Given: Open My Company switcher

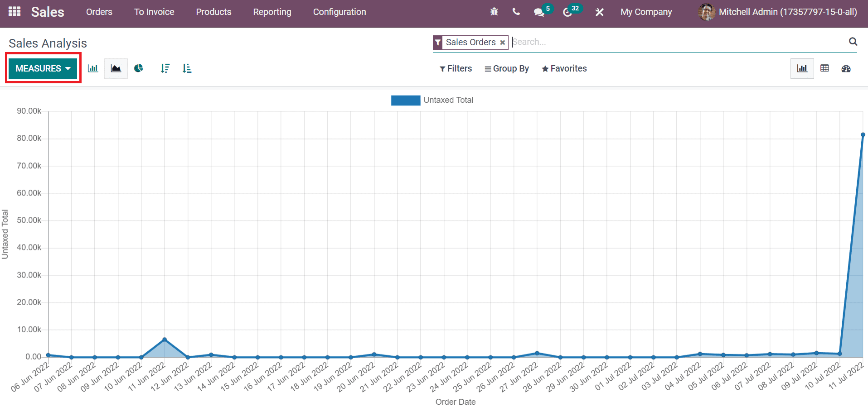Looking at the screenshot, I should pos(646,12).
